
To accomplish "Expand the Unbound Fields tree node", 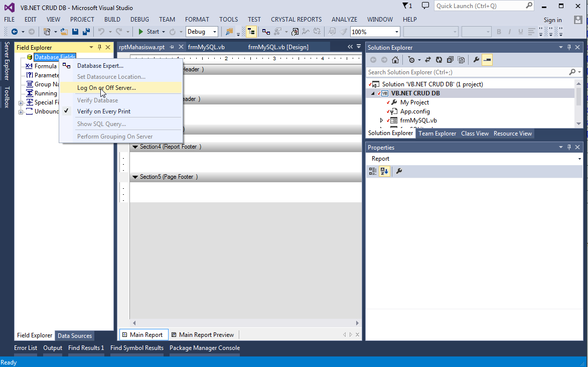I will [21, 112].
